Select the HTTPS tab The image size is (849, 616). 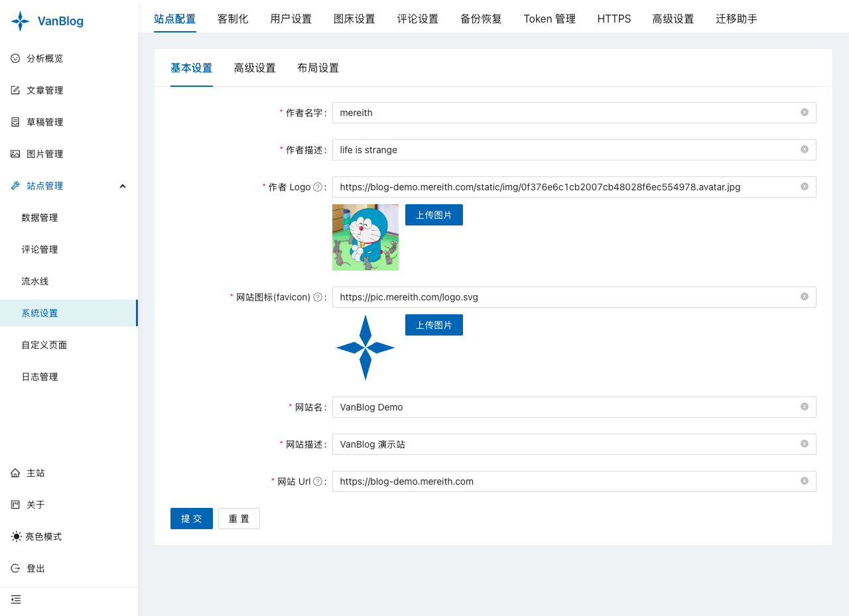614,19
